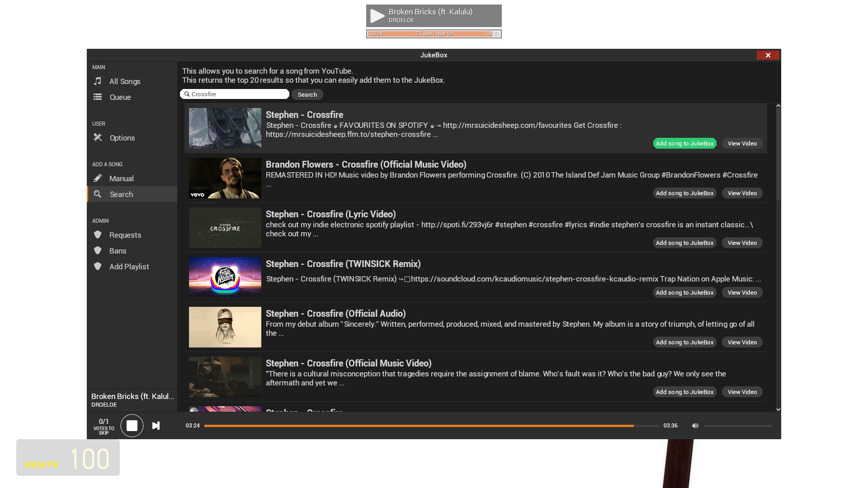This screenshot has height=488, width=868.
Task: Click now playing 'Broken Bricks (ft. Kalul...' label
Action: 132,396
